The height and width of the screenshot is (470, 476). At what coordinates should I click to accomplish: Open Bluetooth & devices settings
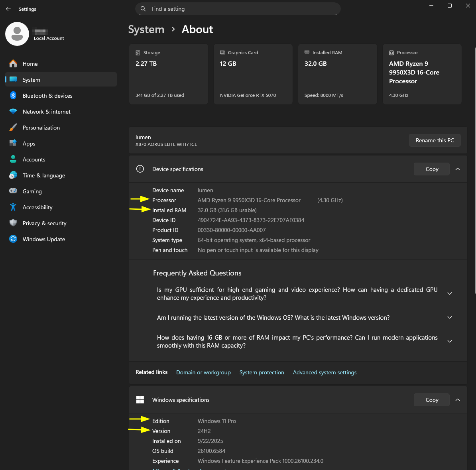[47, 96]
